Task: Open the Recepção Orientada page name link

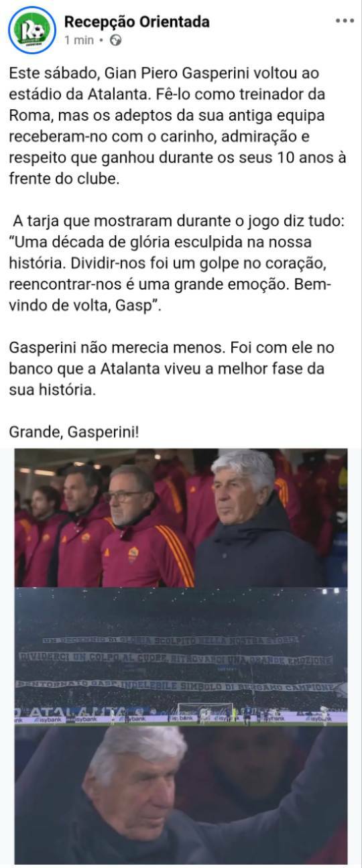Action: [x=137, y=21]
